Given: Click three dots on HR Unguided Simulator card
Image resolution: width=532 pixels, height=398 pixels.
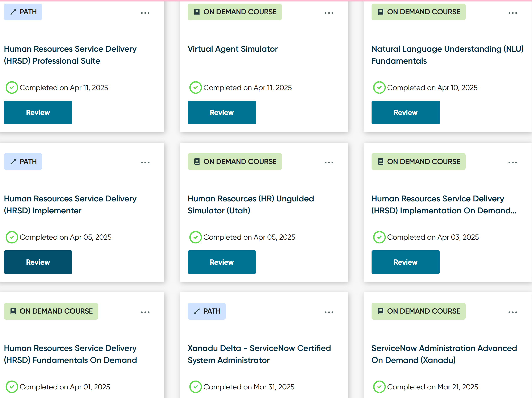Looking at the screenshot, I should point(329,163).
